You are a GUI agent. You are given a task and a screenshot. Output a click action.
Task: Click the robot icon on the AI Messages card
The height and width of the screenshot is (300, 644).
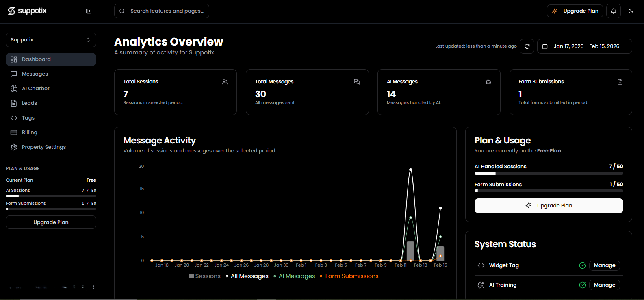coord(488,82)
